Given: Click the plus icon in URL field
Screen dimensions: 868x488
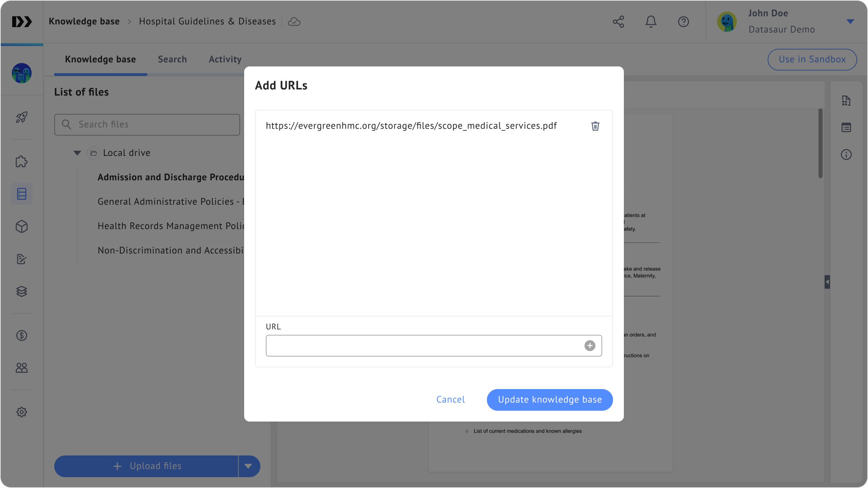Looking at the screenshot, I should (590, 346).
